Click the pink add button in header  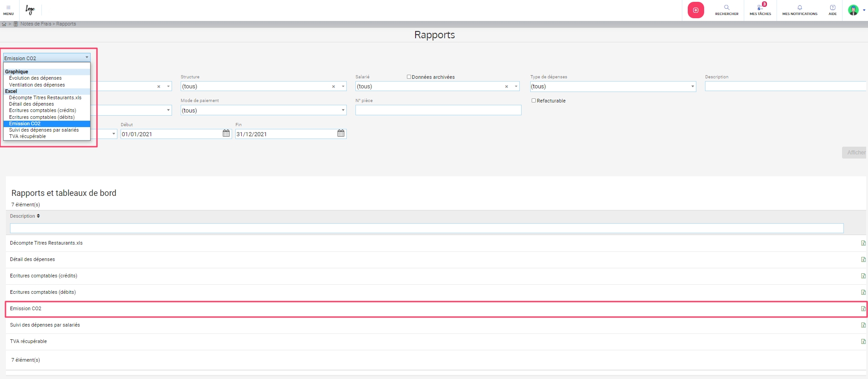pos(695,10)
